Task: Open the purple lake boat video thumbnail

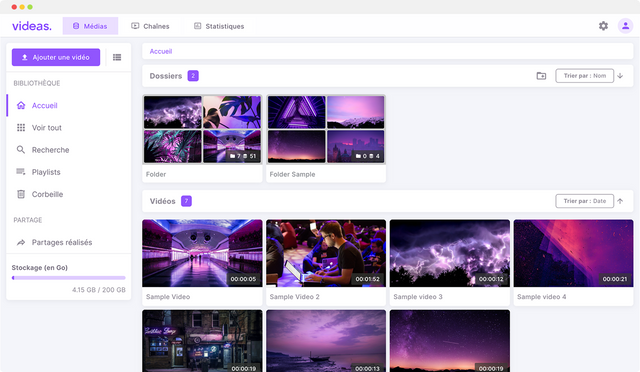Action: coord(326,341)
